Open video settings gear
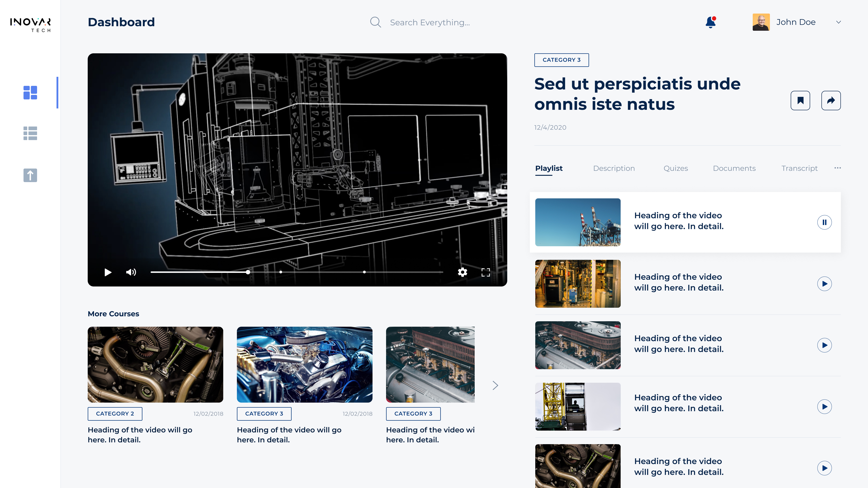Screen dimensions: 868x488 pyautogui.click(x=462, y=272)
